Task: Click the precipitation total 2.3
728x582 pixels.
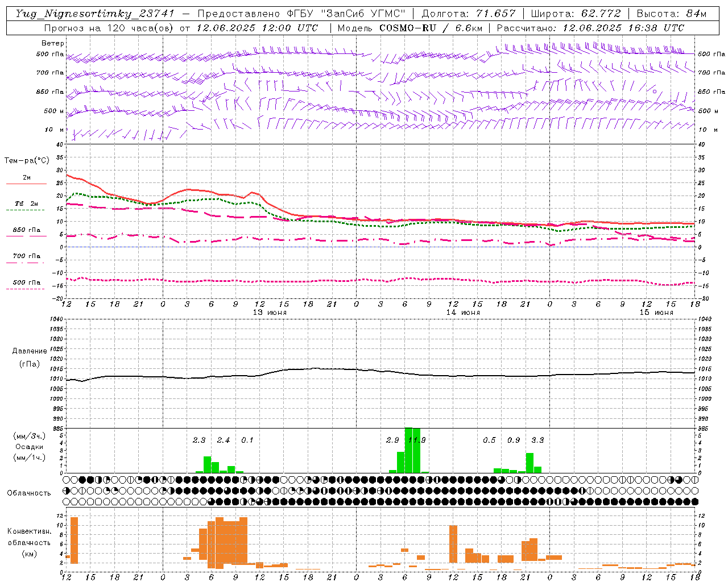Action: pos(199,440)
